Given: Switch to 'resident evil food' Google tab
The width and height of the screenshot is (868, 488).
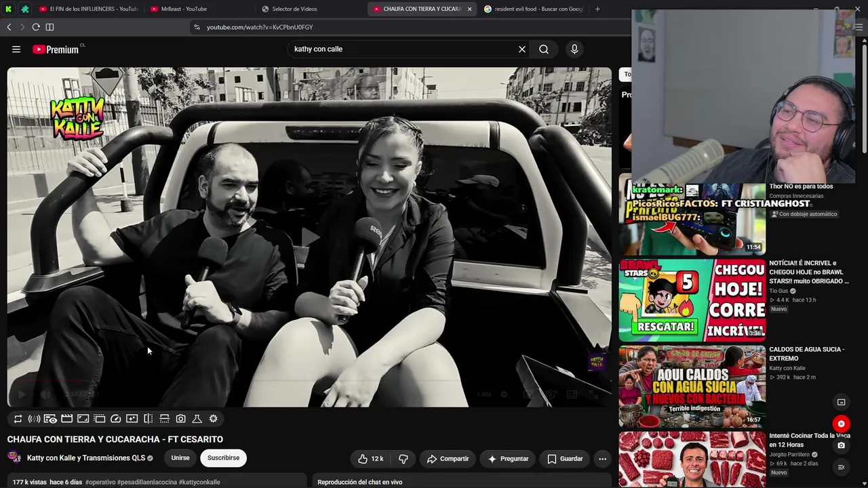Looking at the screenshot, I should (534, 9).
